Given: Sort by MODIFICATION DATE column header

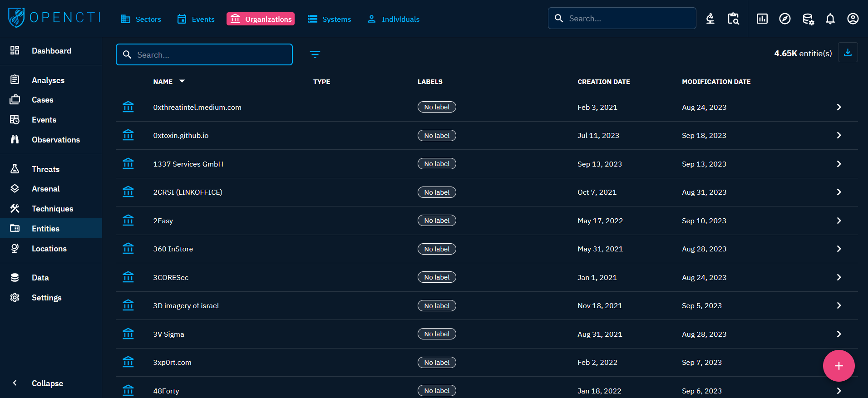Looking at the screenshot, I should pyautogui.click(x=716, y=82).
